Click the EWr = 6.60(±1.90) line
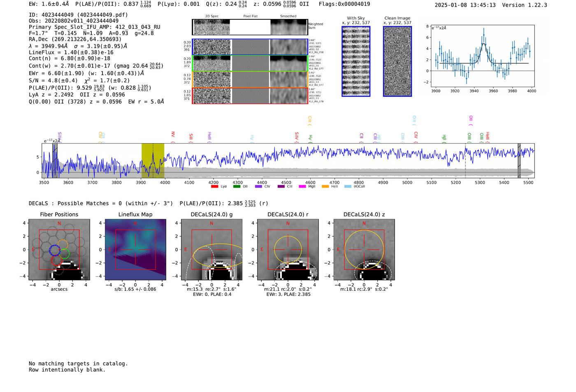 tap(86, 73)
